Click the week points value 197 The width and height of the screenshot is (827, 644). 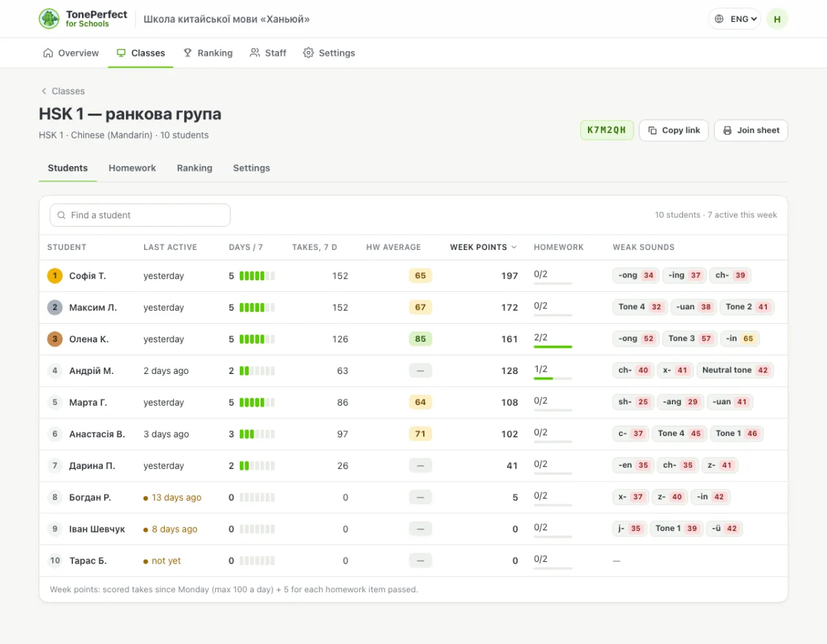[509, 276]
